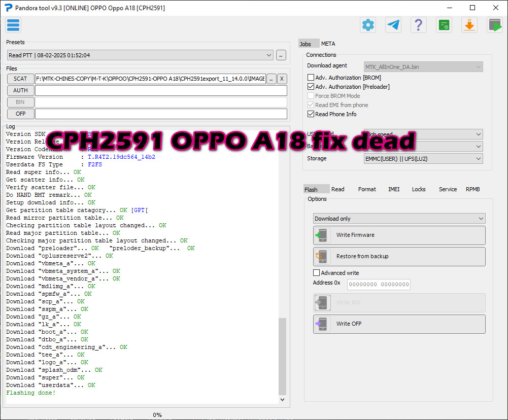This screenshot has width=508, height=420.
Task: Click the orange download arrow icon
Action: (x=469, y=25)
